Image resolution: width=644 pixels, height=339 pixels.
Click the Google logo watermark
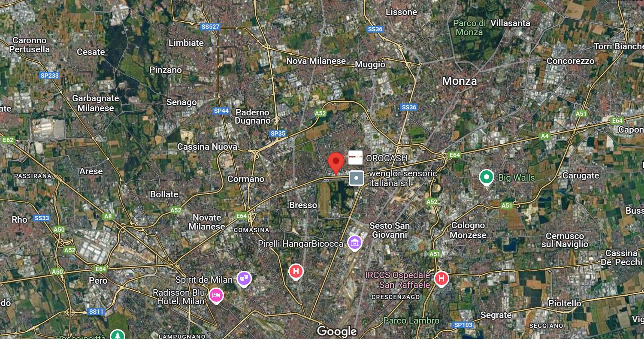point(337,331)
